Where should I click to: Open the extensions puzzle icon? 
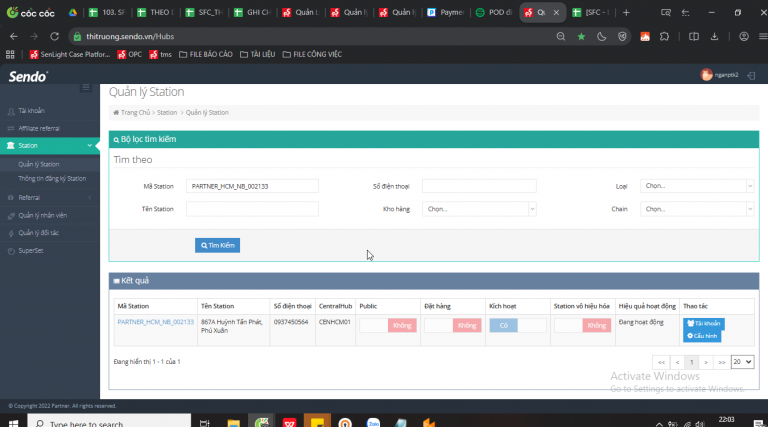point(665,37)
